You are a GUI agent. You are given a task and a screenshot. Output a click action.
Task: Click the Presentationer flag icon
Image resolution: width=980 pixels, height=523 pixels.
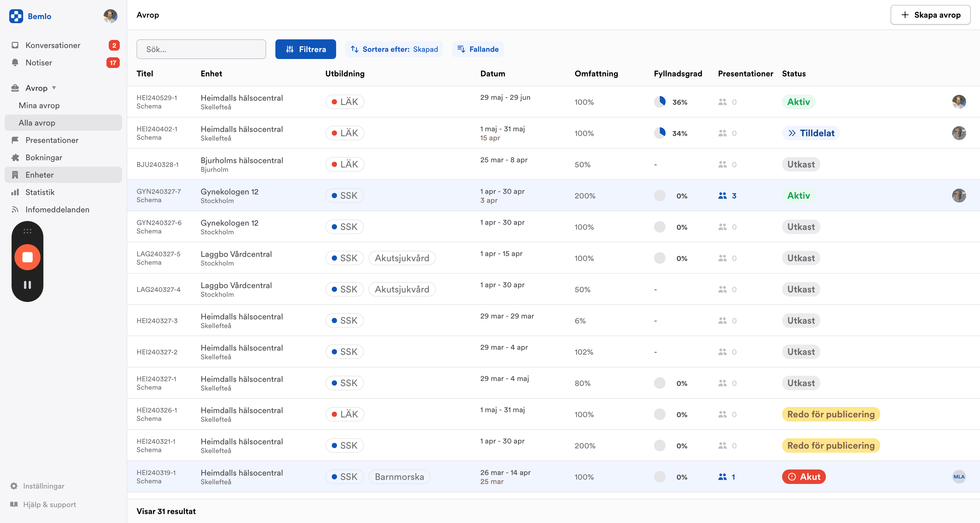tap(15, 140)
